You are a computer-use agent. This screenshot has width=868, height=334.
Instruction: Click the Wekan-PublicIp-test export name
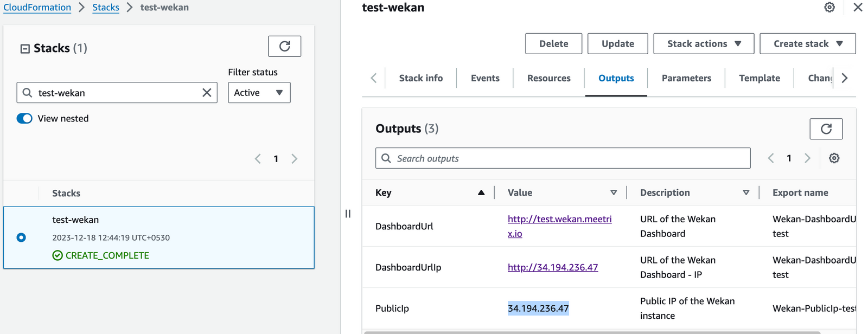click(814, 309)
